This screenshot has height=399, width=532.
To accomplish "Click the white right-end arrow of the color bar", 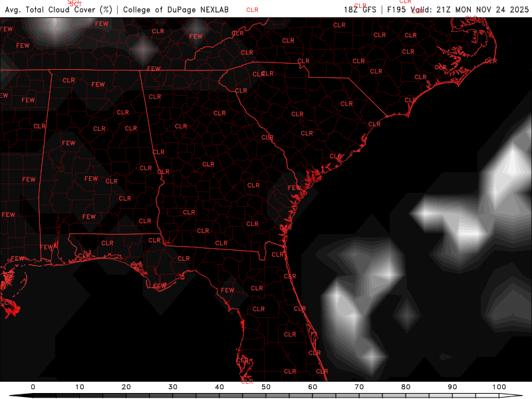I will pos(511,396).
